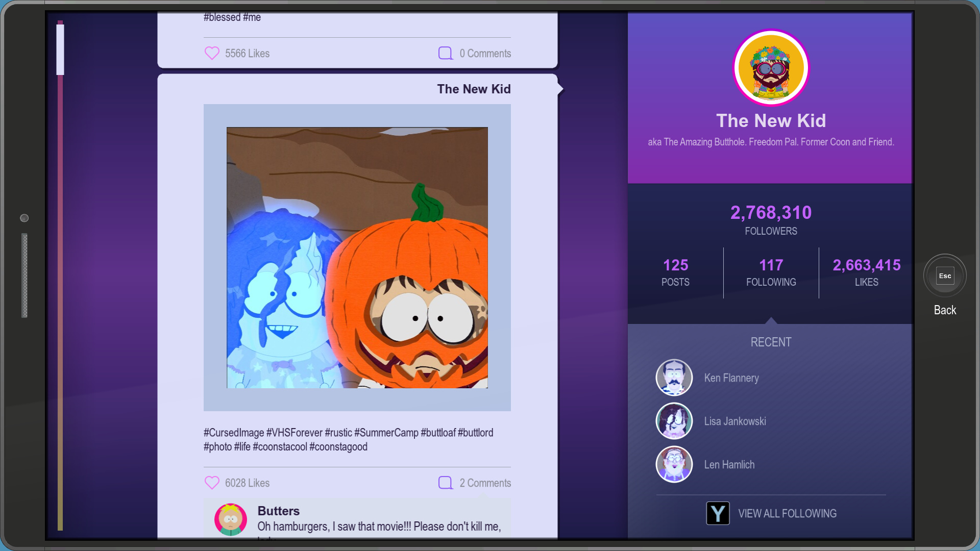This screenshot has width=980, height=551.
Task: Open the pumpkin mask selfie photo
Action: [x=357, y=258]
